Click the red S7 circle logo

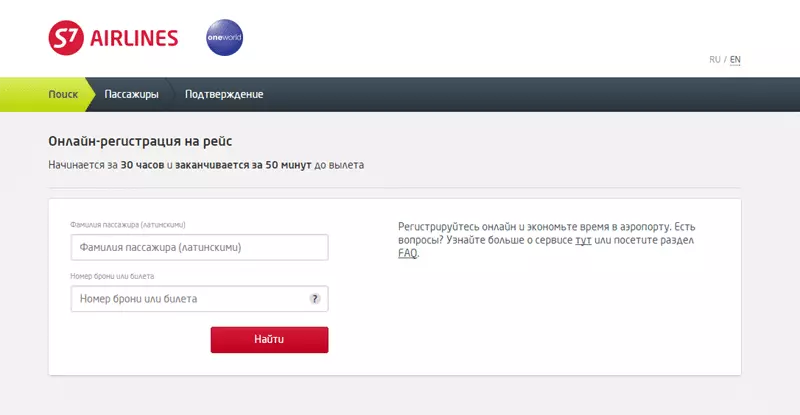click(66, 38)
